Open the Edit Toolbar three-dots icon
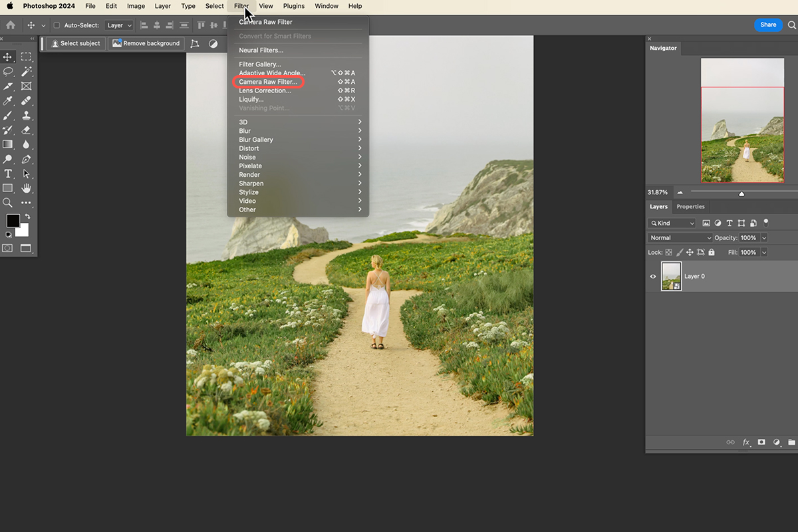The height and width of the screenshot is (532, 798). (26, 203)
